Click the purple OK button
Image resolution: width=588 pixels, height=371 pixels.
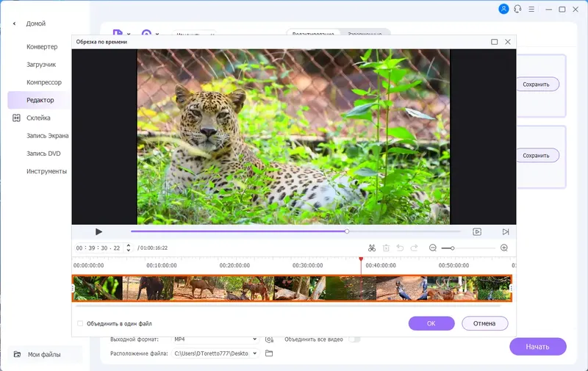[431, 323]
